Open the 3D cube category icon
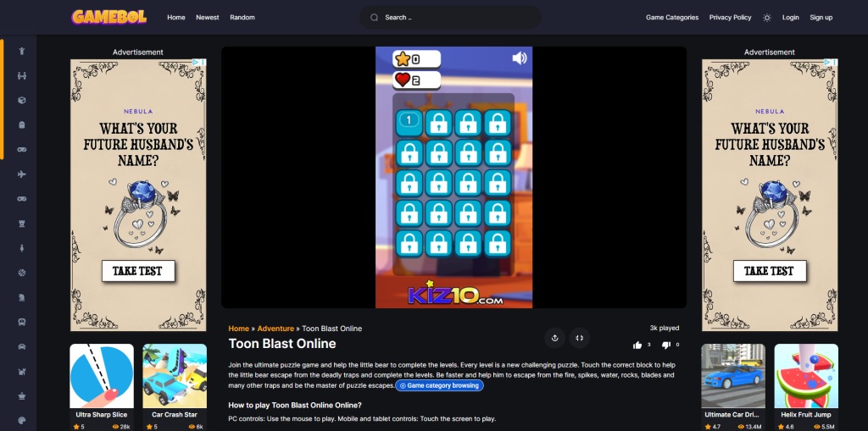Image resolution: width=868 pixels, height=431 pixels. point(21,100)
